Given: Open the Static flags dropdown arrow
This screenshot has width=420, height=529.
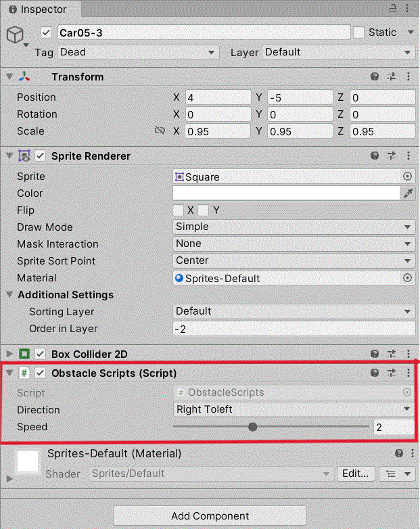Looking at the screenshot, I should click(x=411, y=32).
